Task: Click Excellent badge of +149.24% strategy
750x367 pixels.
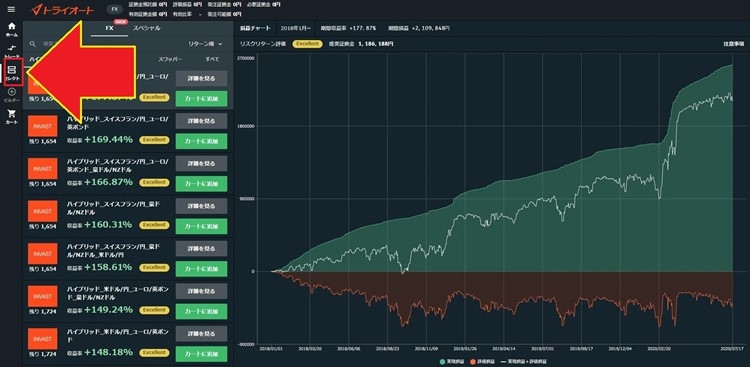Action: [154, 310]
